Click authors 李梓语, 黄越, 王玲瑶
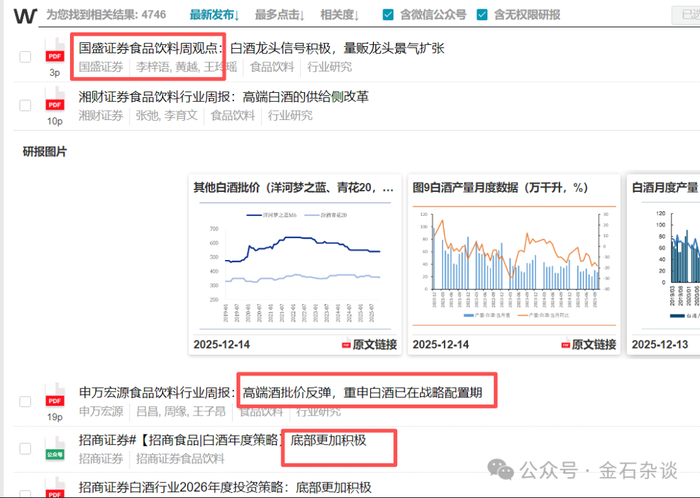Image resolution: width=700 pixels, height=498 pixels. tap(186, 67)
